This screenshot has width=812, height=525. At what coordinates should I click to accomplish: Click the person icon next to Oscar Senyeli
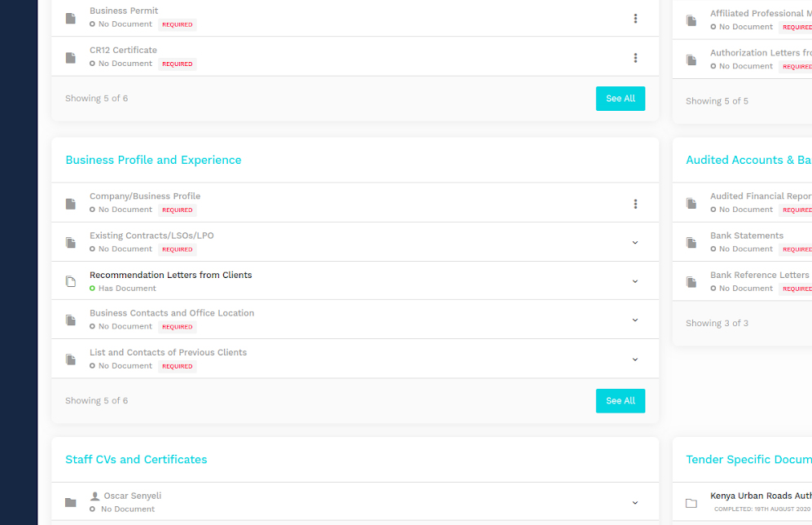94,496
